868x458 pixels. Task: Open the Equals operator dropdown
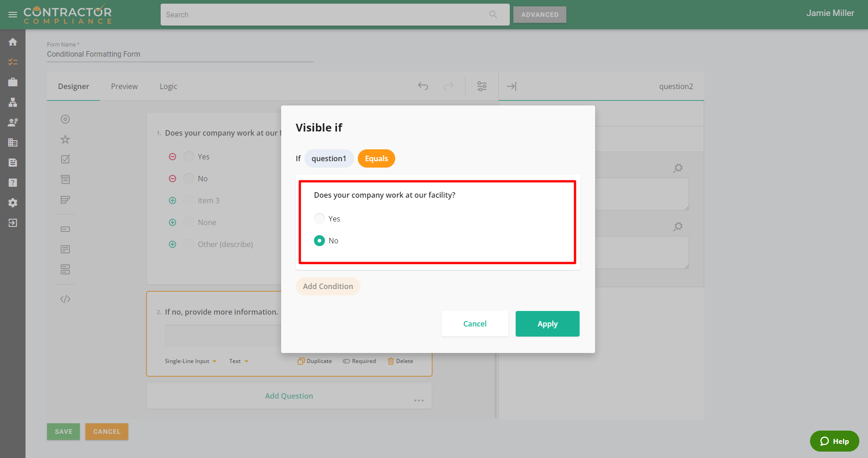376,158
